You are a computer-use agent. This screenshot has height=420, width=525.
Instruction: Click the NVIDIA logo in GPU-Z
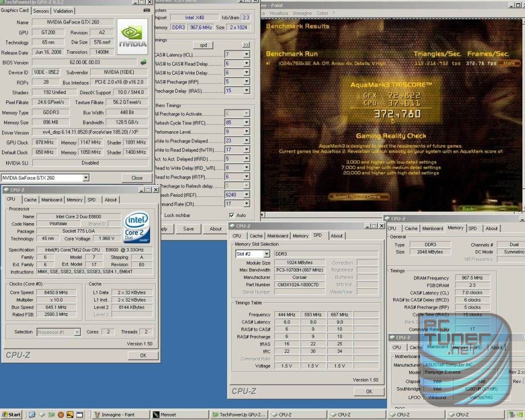pos(133,37)
